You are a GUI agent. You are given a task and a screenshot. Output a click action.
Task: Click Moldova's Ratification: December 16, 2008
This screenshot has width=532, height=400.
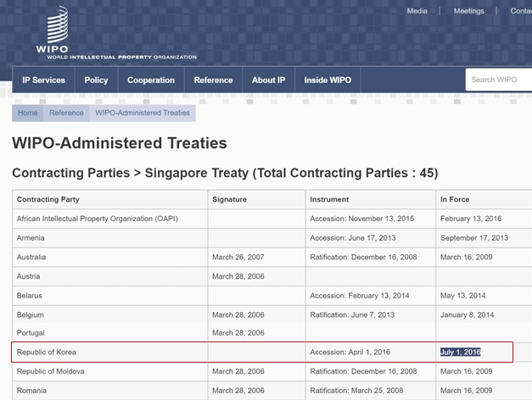click(363, 371)
